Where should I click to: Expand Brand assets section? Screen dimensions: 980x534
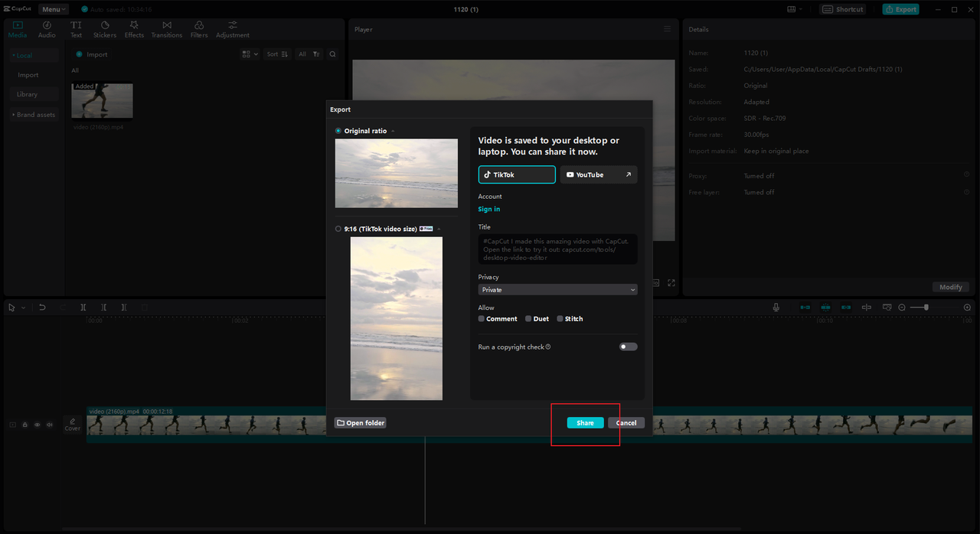click(x=34, y=115)
